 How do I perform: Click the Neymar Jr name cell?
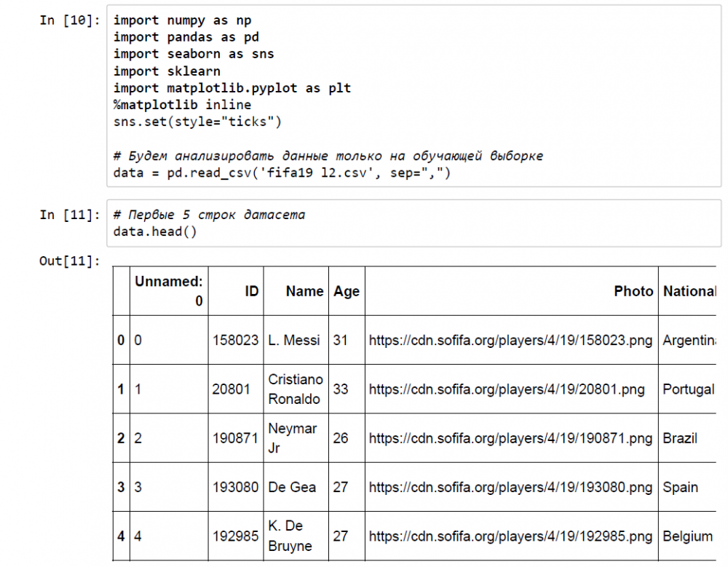[293, 438]
